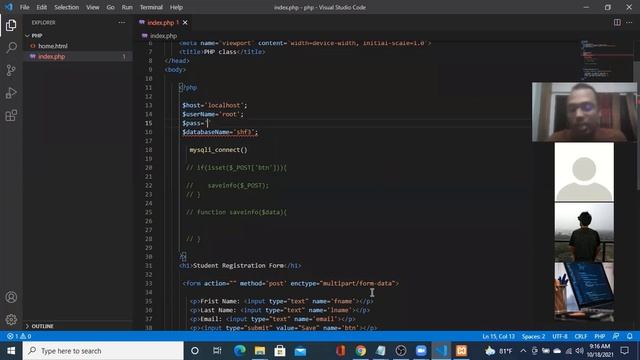Open the View menu
This screenshot has width=640, height=360.
[x=93, y=7]
